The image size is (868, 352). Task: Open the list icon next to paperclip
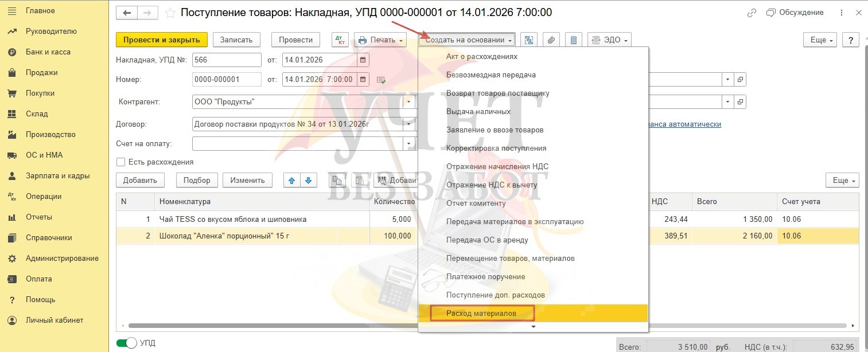click(573, 40)
